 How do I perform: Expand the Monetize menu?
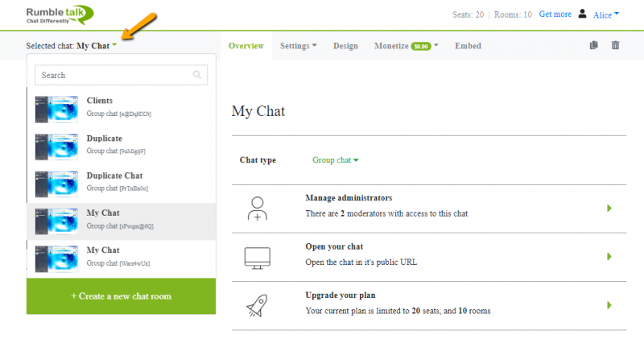406,46
